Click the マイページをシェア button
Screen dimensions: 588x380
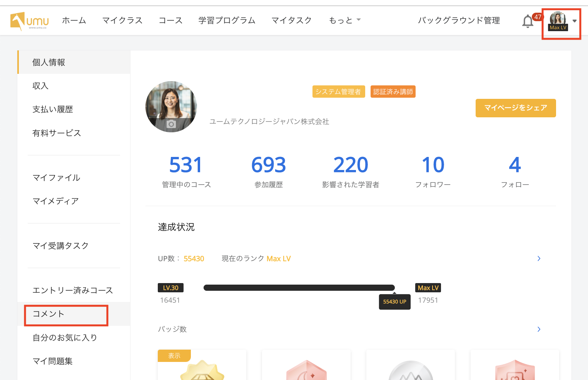coord(516,108)
